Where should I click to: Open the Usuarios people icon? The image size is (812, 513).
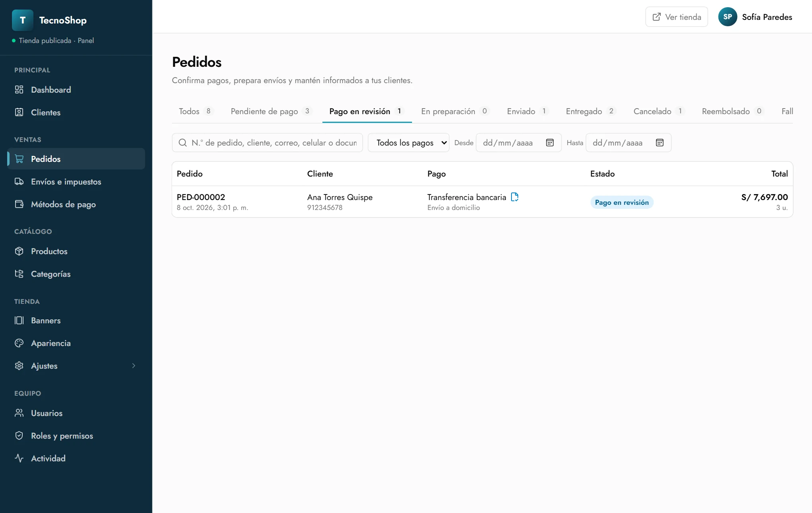click(19, 413)
